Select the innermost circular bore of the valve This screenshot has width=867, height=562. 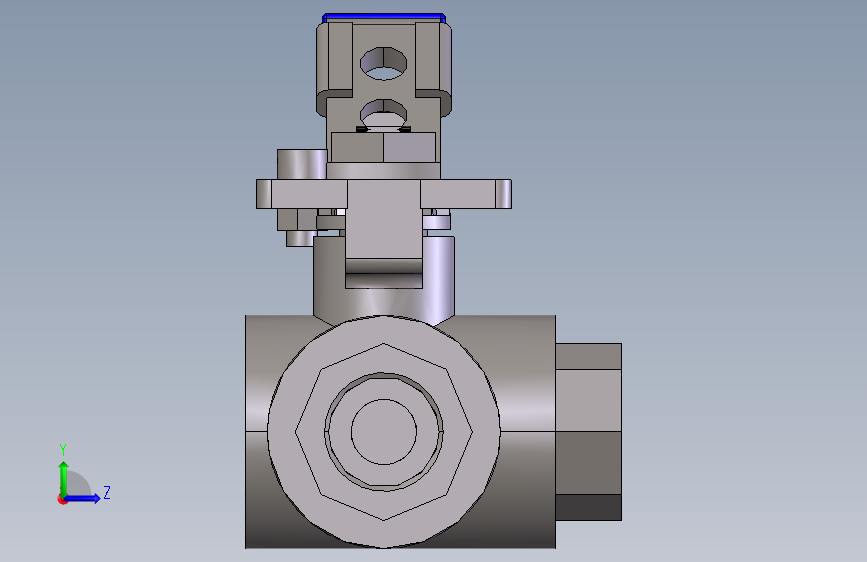click(383, 431)
